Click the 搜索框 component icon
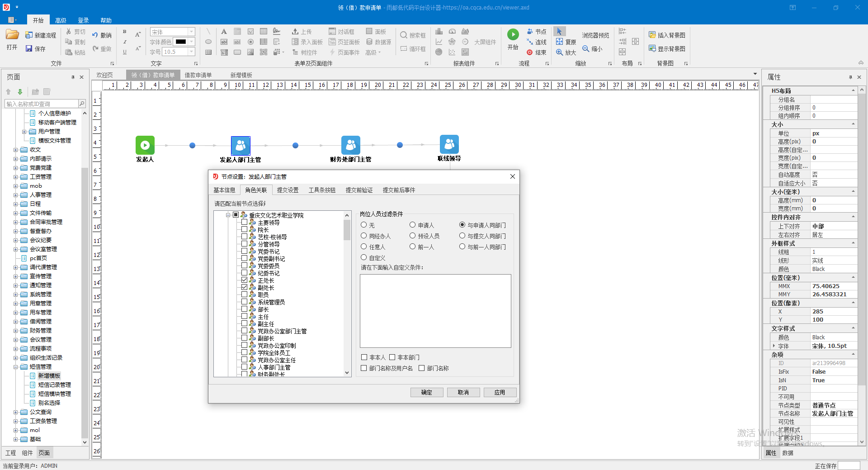This screenshot has width=868, height=470. [404, 35]
